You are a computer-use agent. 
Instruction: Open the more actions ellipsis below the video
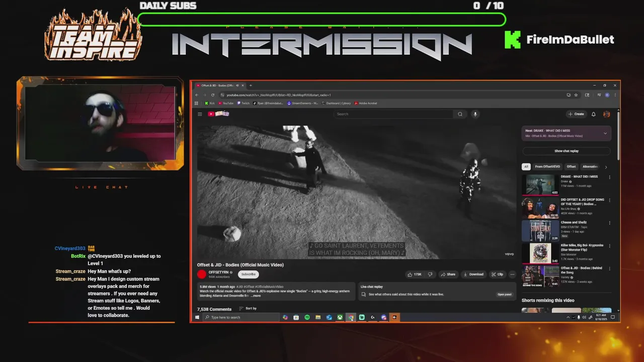[512, 275]
